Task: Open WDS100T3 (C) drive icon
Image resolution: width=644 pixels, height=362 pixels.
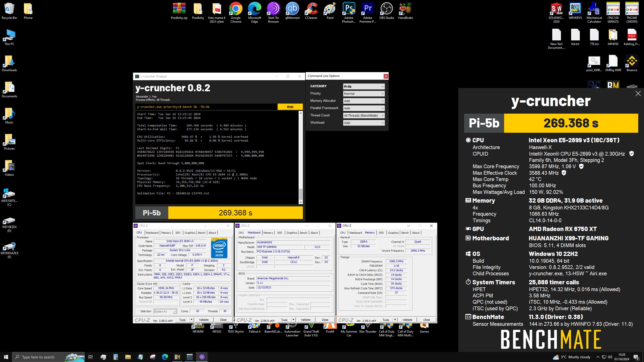Action: click(x=9, y=197)
